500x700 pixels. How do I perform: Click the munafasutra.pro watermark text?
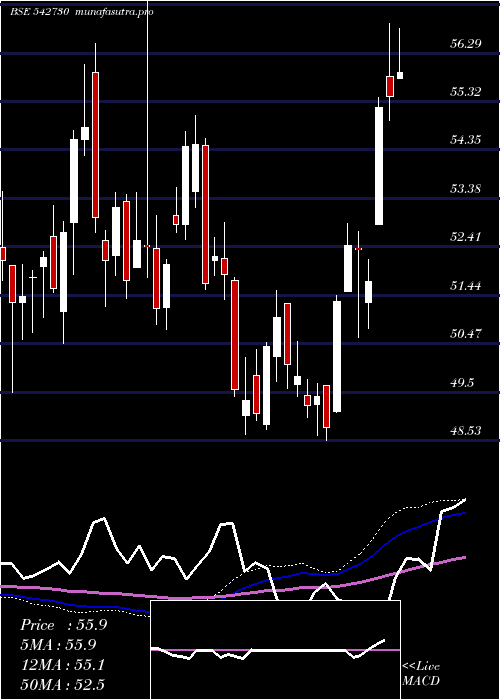pyautogui.click(x=115, y=12)
